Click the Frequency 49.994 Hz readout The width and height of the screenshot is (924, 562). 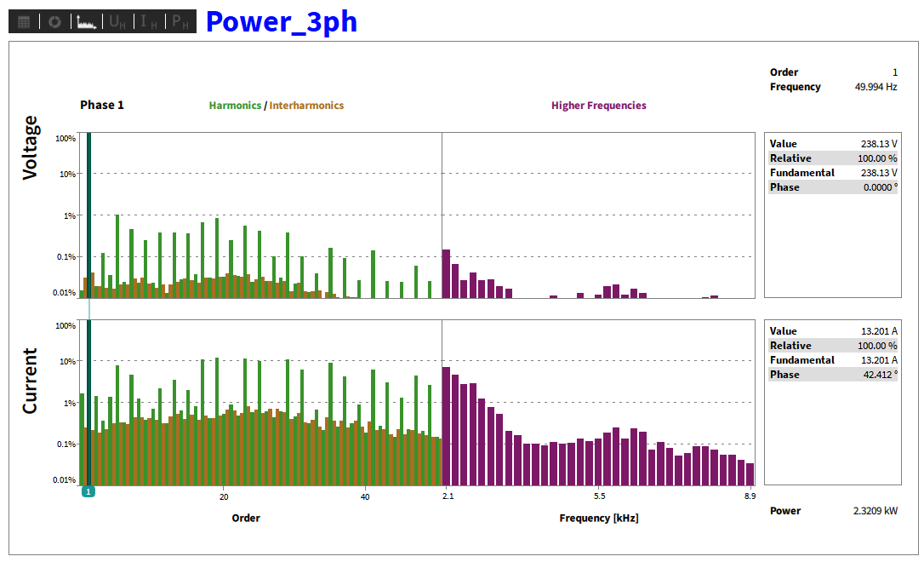833,87
